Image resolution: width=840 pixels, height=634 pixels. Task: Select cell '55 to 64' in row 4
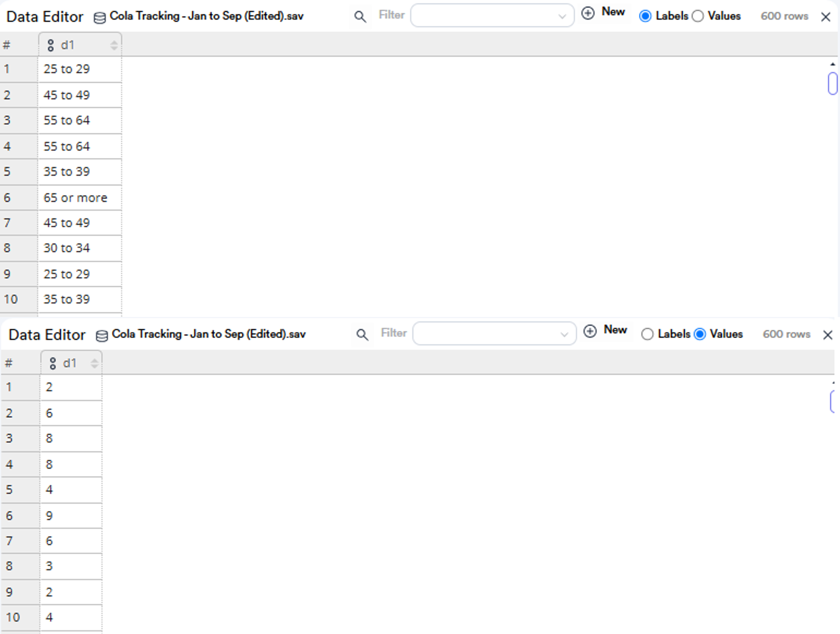(x=80, y=146)
